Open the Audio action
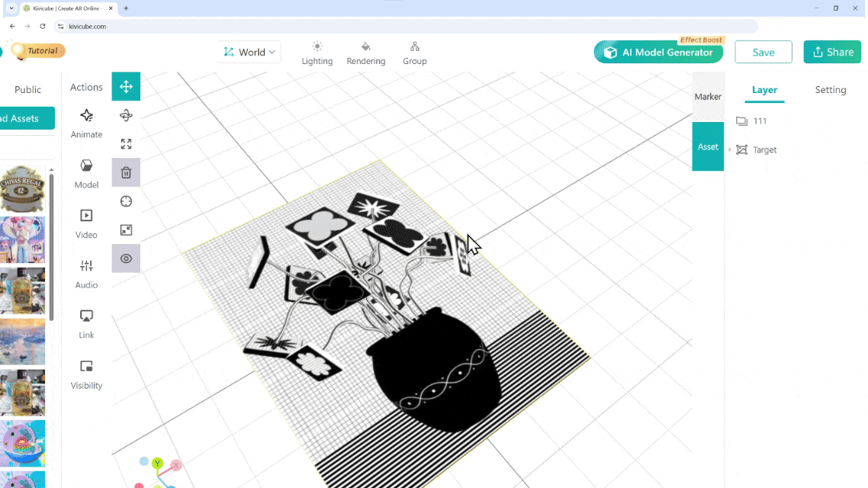This screenshot has height=488, width=868. (x=86, y=273)
